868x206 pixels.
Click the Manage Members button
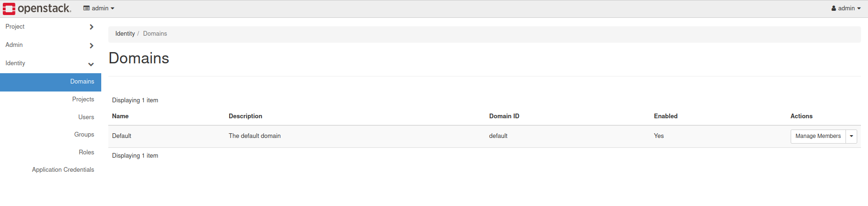click(x=818, y=136)
